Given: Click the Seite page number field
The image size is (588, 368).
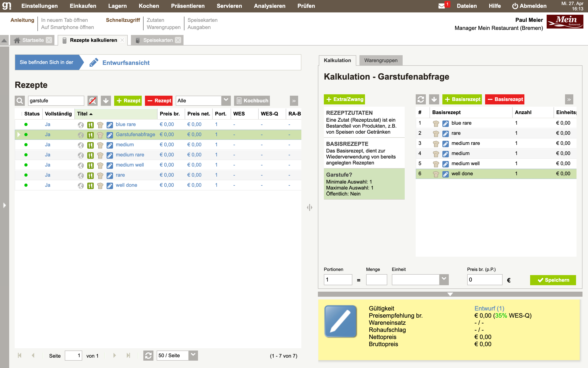Looking at the screenshot, I should pyautogui.click(x=73, y=355).
